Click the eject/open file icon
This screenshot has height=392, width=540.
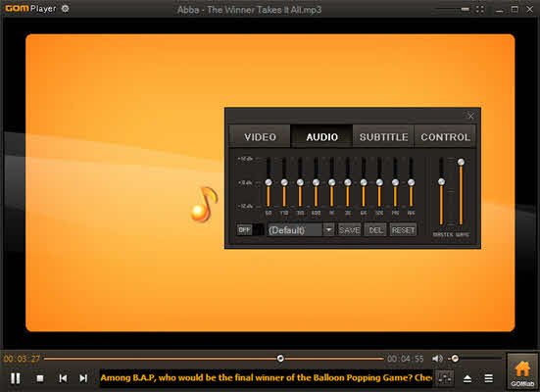pyautogui.click(x=467, y=378)
